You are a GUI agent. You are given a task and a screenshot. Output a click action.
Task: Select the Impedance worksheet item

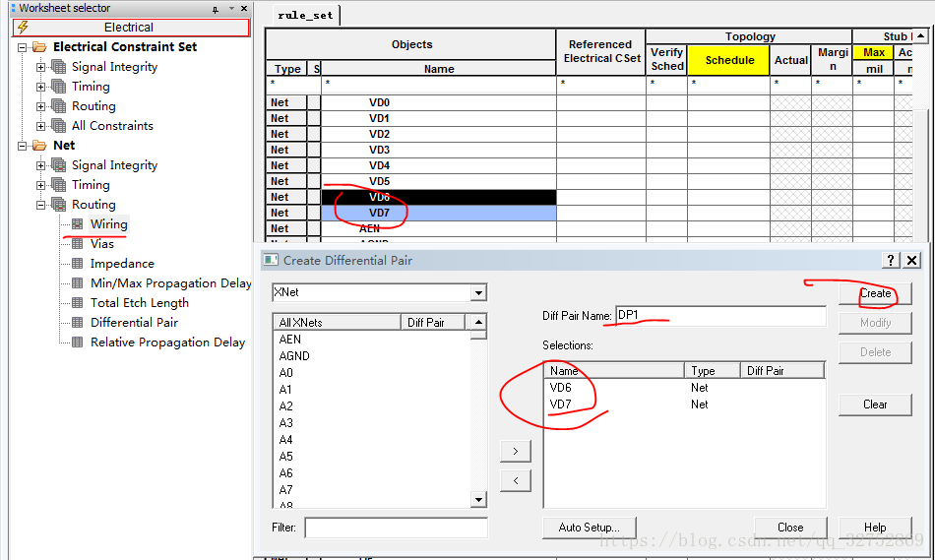tap(122, 264)
